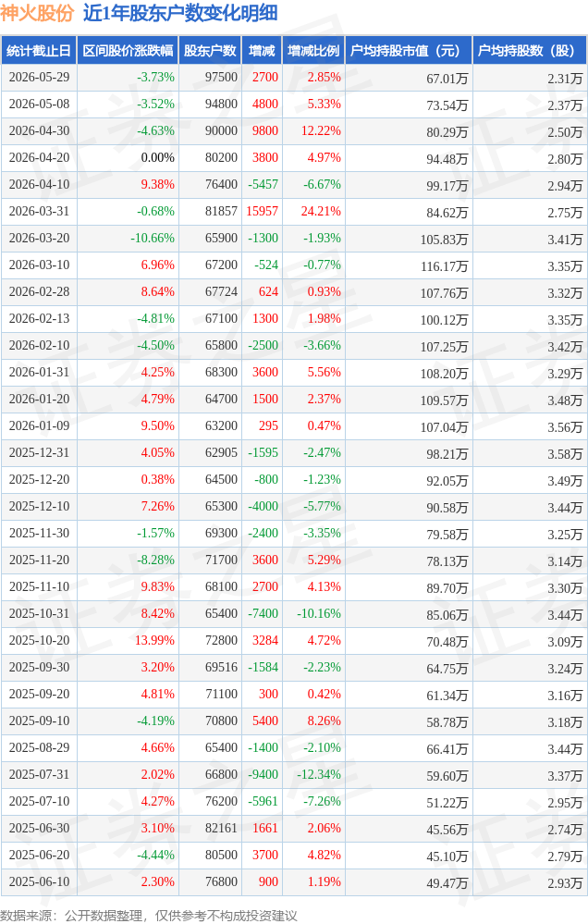Click the 神火股份 title text
Image resolution: width=588 pixels, height=924 pixels.
tap(37, 13)
